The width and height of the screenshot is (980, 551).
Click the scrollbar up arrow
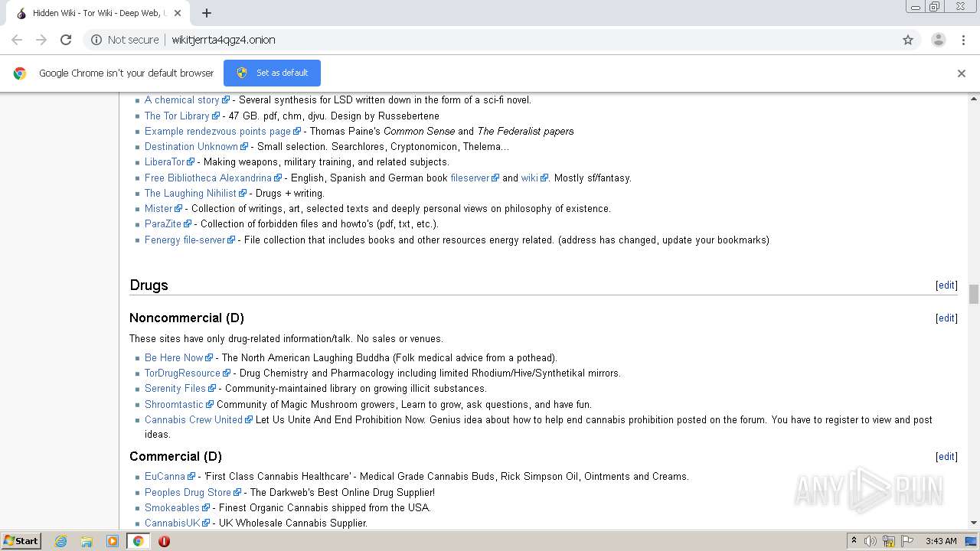pyautogui.click(x=974, y=99)
